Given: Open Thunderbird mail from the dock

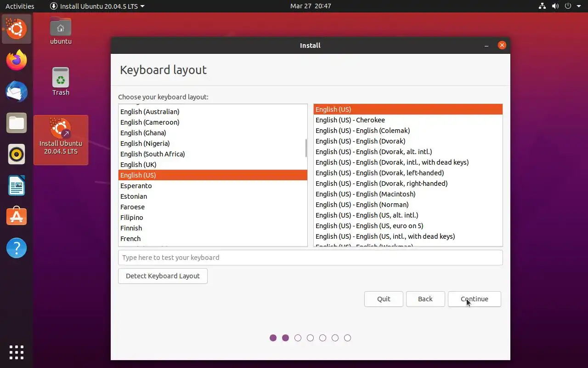Looking at the screenshot, I should tap(17, 92).
